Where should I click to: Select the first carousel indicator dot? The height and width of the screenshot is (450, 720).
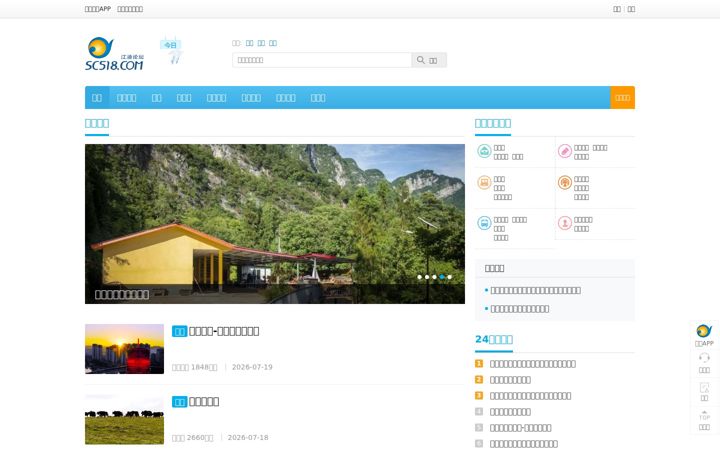click(x=419, y=277)
